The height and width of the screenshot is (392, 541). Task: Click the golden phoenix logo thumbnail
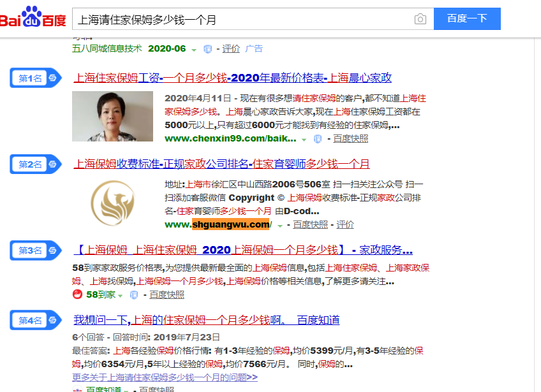click(112, 203)
